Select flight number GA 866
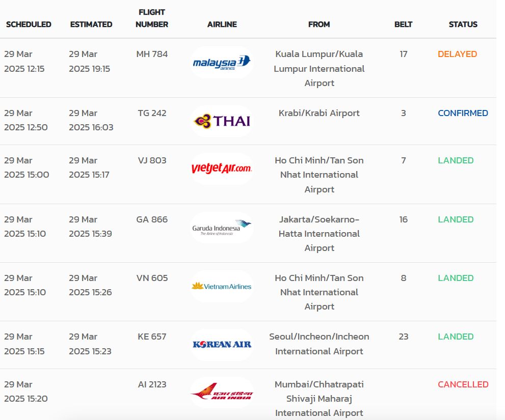This screenshot has height=420, width=505. (x=152, y=219)
